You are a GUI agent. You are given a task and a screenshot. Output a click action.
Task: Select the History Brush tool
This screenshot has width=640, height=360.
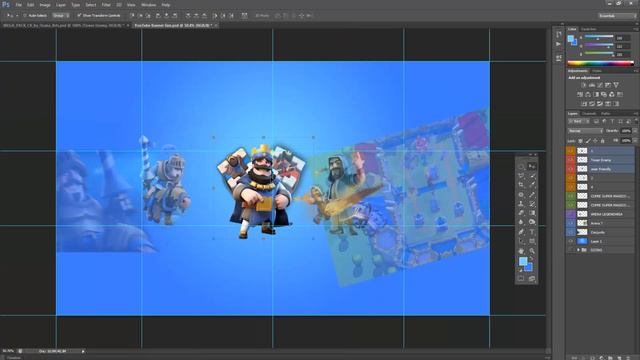coord(532,204)
